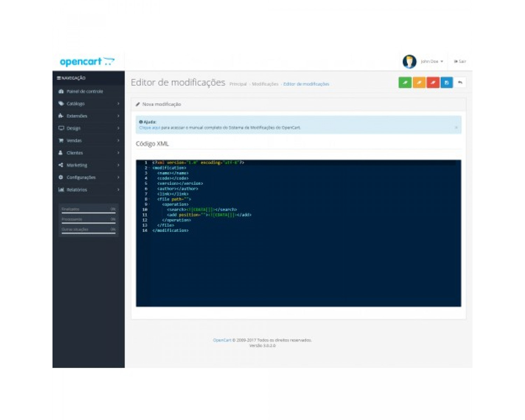The height and width of the screenshot is (420, 525).
Task: Click the red delete modifications icon
Action: coord(433,83)
